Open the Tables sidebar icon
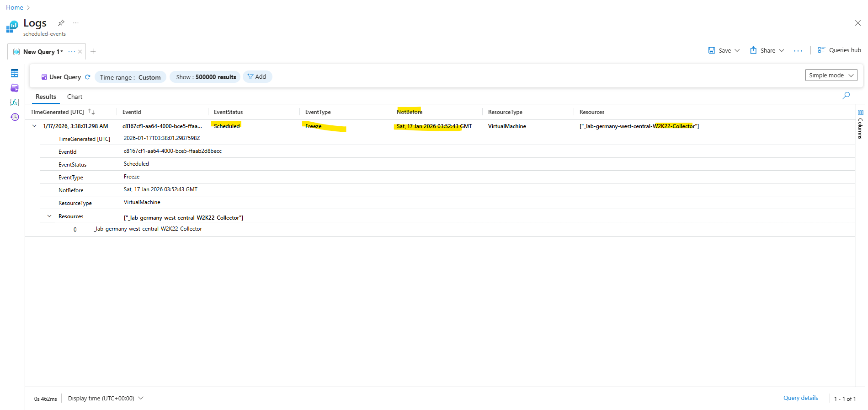The image size is (868, 410). click(x=15, y=73)
